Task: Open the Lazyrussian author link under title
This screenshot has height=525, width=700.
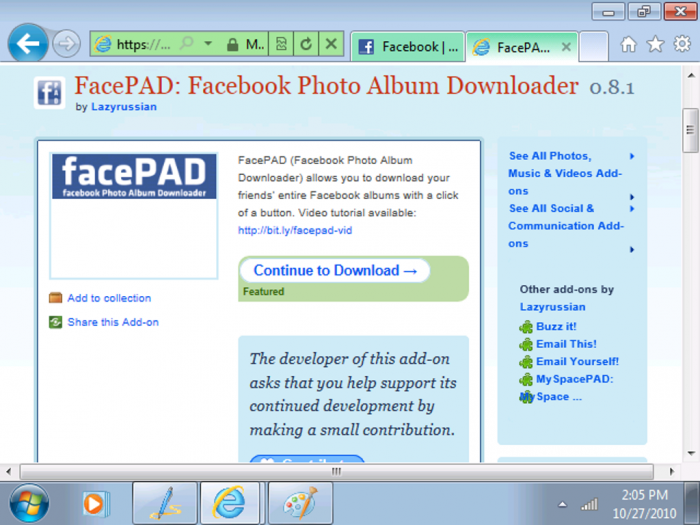Action: pos(124,107)
